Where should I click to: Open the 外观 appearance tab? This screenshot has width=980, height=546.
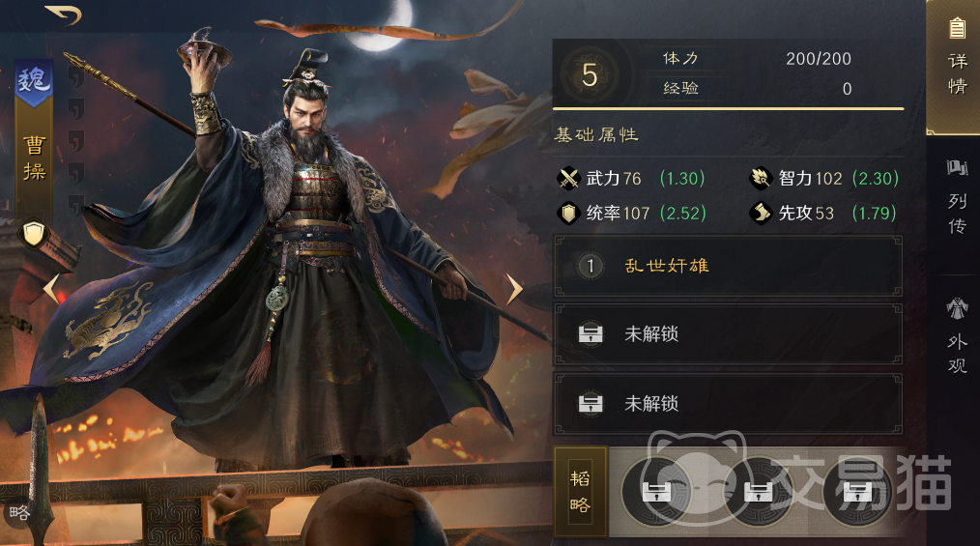[956, 336]
